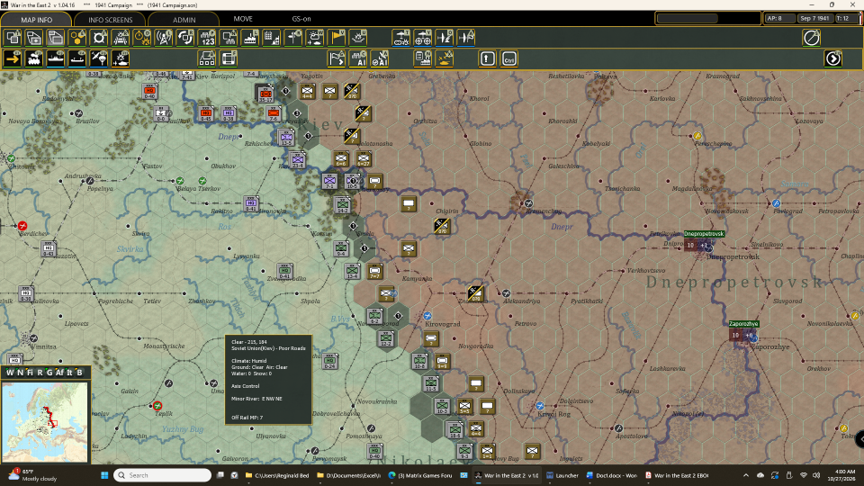Toggle the 'W' minimap filter

[10, 372]
